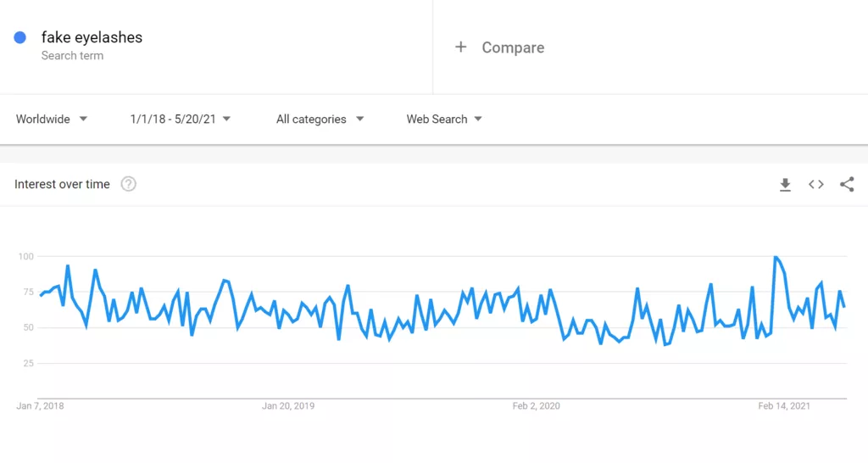
Task: Click the Feb 2, 2020 axis label
Action: tap(536, 406)
